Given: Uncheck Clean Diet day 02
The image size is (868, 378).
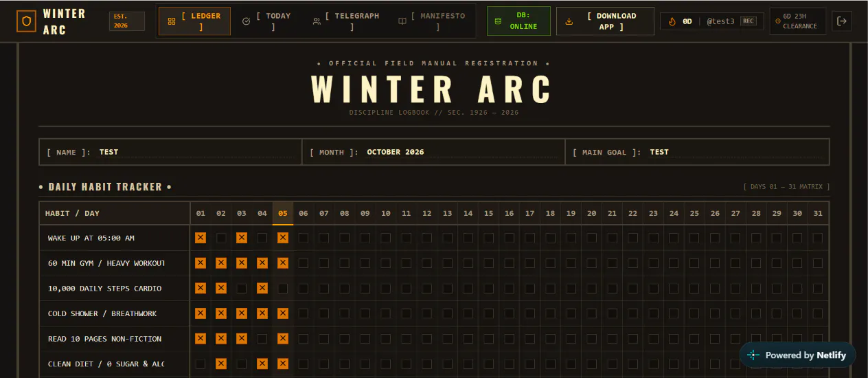Looking at the screenshot, I should [x=221, y=364].
